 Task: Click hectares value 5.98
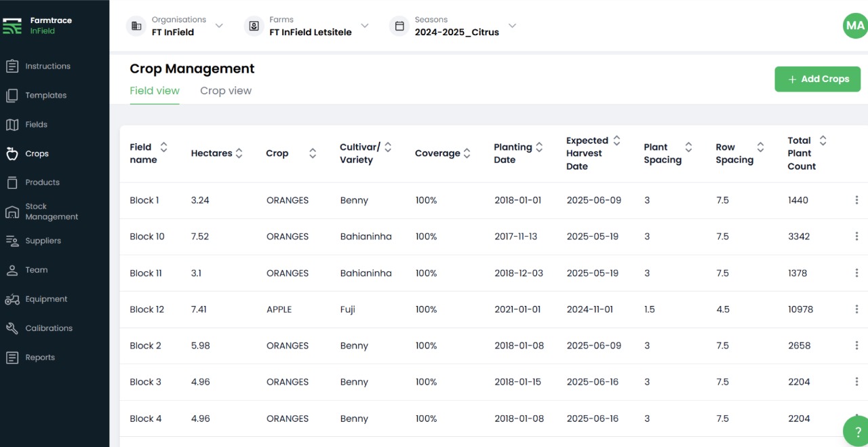(201, 346)
